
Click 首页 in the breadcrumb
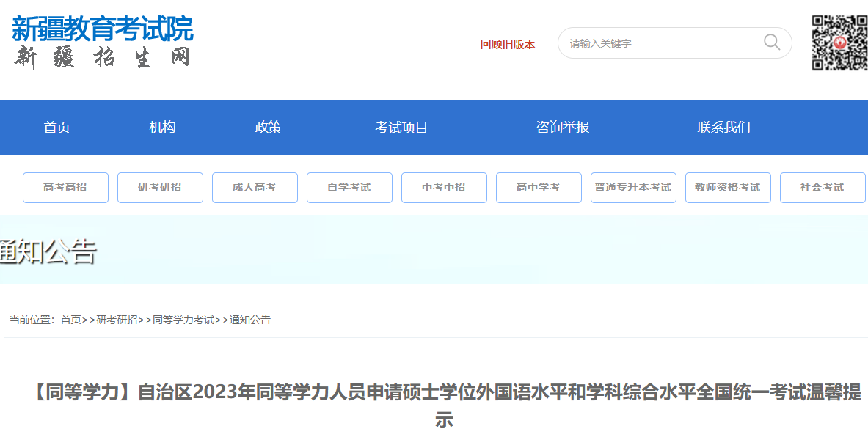[x=71, y=320]
